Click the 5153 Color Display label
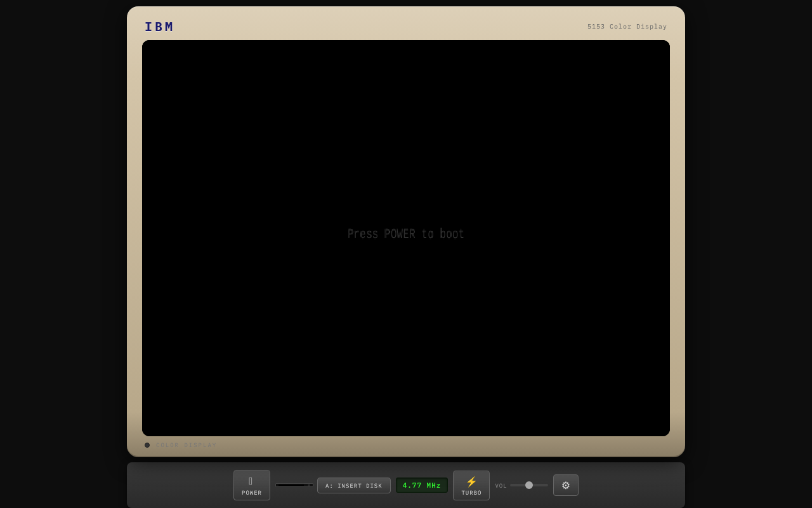 627,27
